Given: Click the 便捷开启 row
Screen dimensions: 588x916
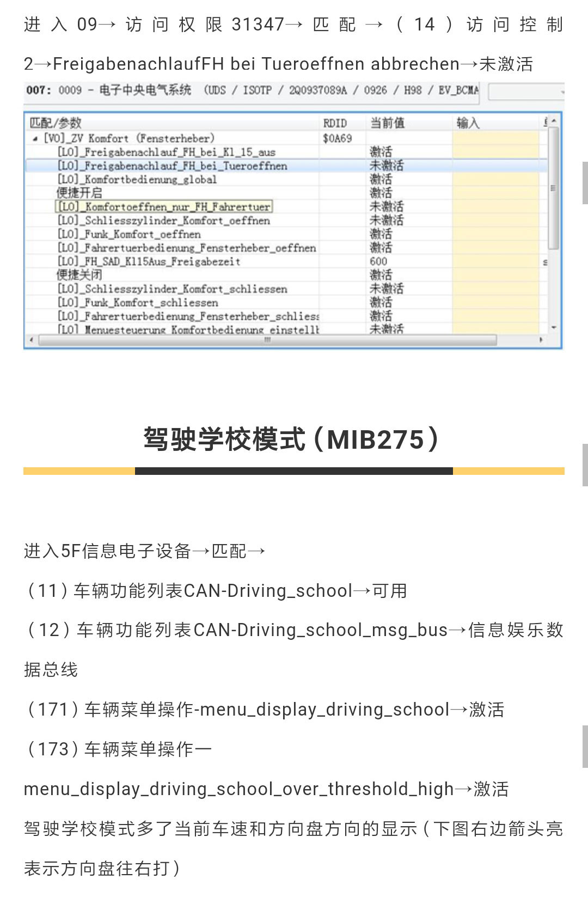Looking at the screenshot, I should pyautogui.click(x=286, y=193).
